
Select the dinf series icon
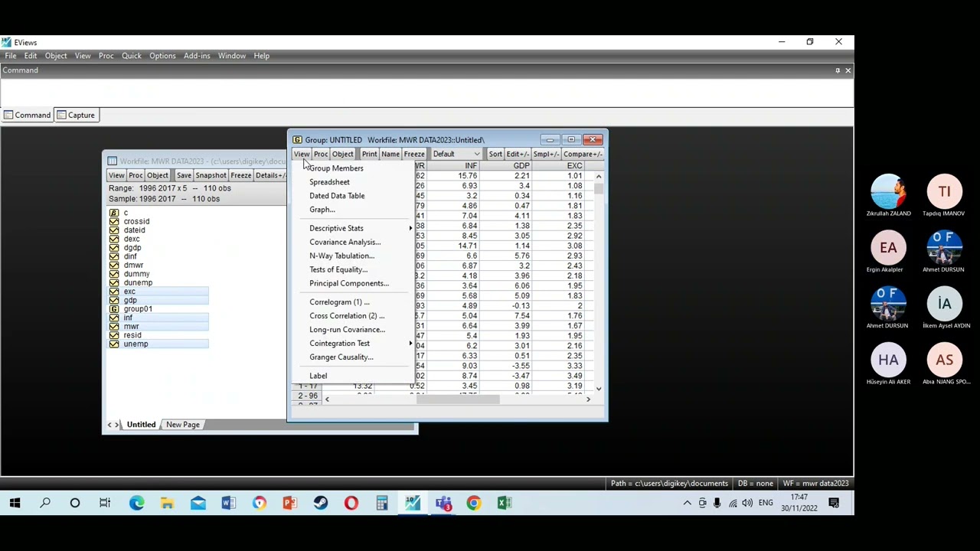(114, 256)
